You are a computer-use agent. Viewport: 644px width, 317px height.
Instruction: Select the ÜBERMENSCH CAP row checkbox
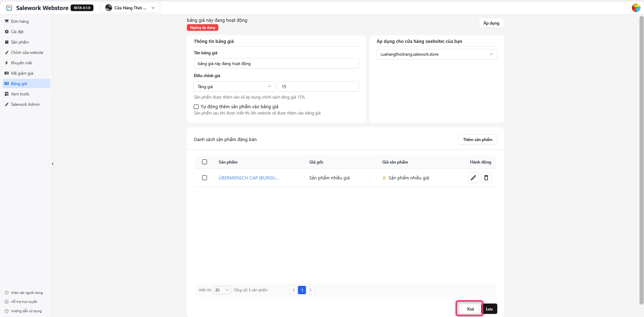pos(205,178)
